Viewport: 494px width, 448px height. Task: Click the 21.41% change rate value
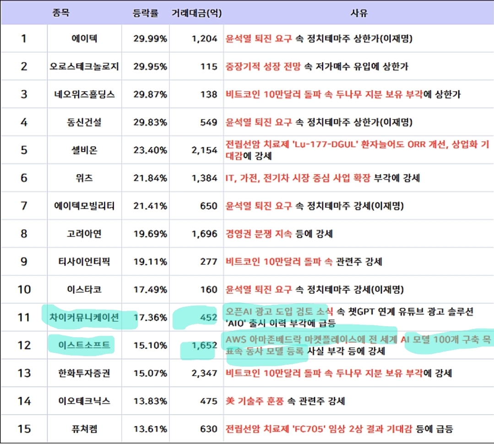pyautogui.click(x=150, y=206)
